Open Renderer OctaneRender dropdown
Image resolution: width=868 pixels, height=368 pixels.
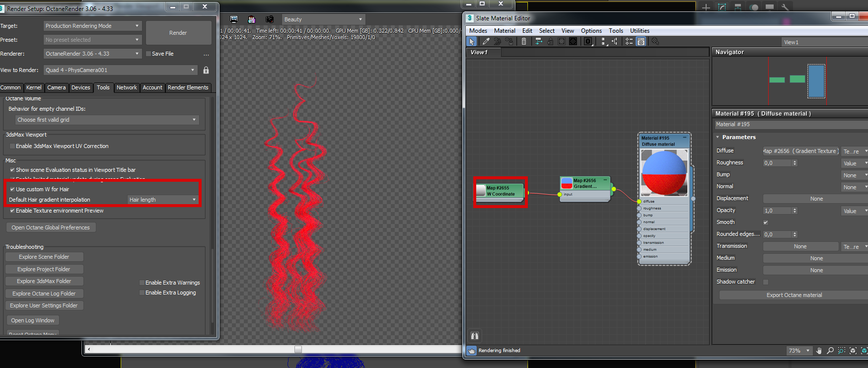(x=93, y=54)
